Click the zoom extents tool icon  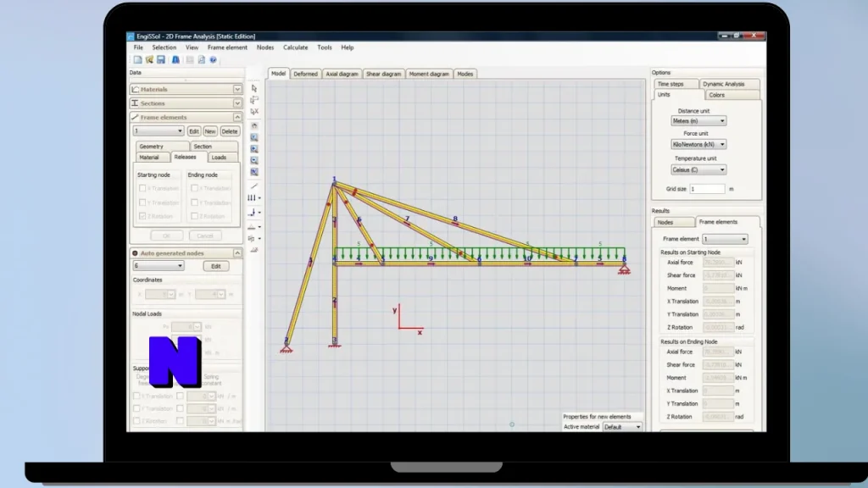coord(254,172)
